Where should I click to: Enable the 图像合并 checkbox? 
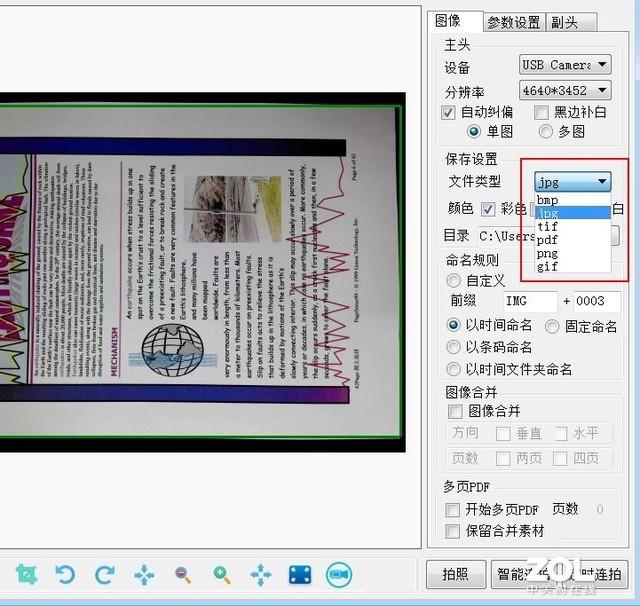(455, 411)
